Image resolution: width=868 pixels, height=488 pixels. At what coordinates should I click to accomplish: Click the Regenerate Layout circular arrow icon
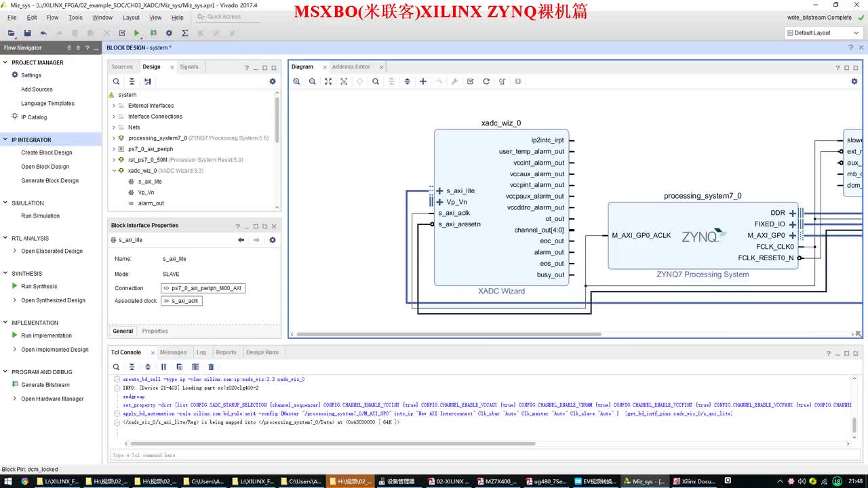click(x=486, y=81)
